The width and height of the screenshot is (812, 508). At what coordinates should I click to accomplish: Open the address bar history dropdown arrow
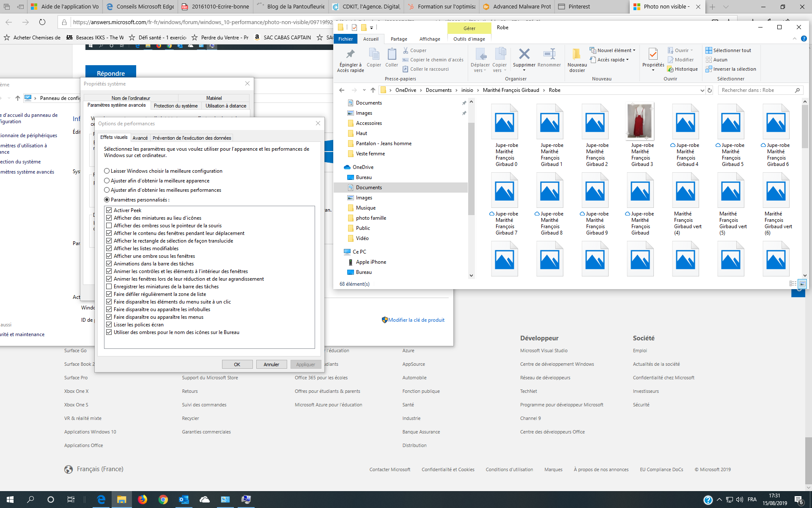702,90
